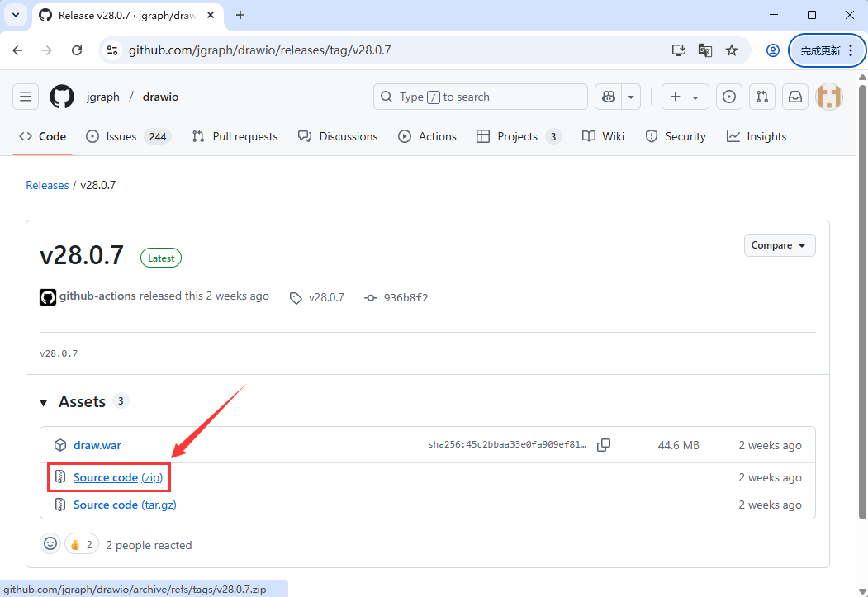
Task: Open the github-actions author link
Action: pyautogui.click(x=97, y=296)
